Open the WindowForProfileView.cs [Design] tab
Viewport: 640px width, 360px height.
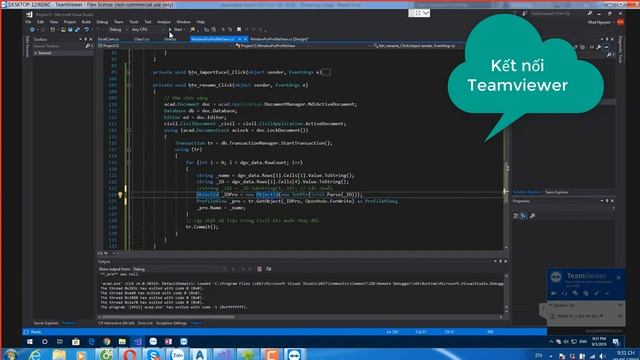(279, 39)
